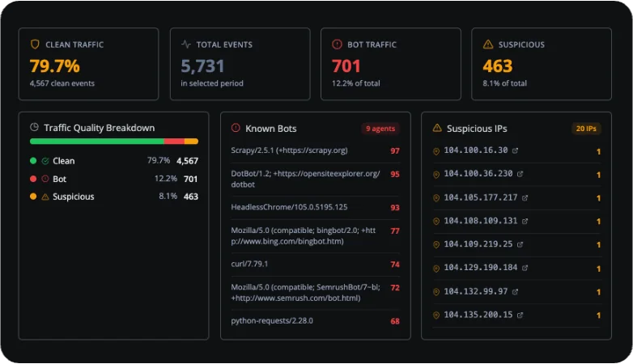Click the orange dot in the Suspicious row
The height and width of the screenshot is (364, 633).
(x=33, y=197)
